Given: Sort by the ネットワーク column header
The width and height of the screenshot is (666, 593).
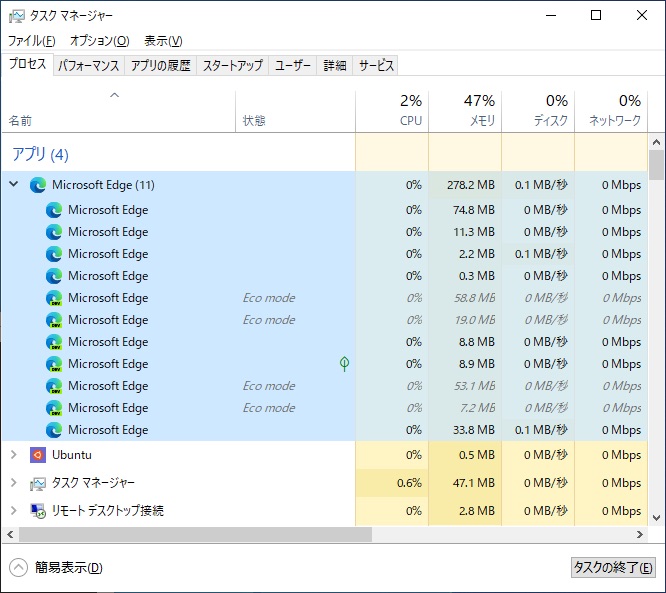Looking at the screenshot, I should tap(611, 111).
